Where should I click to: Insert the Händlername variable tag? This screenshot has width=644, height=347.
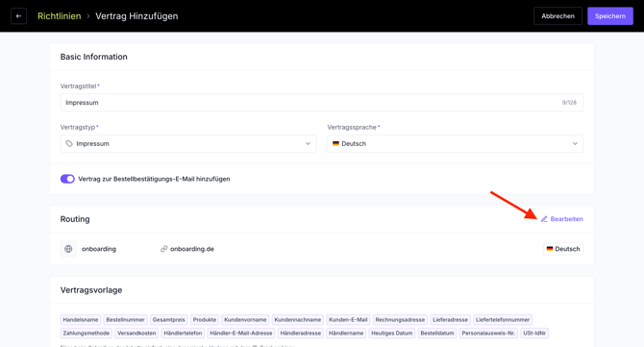click(346, 333)
